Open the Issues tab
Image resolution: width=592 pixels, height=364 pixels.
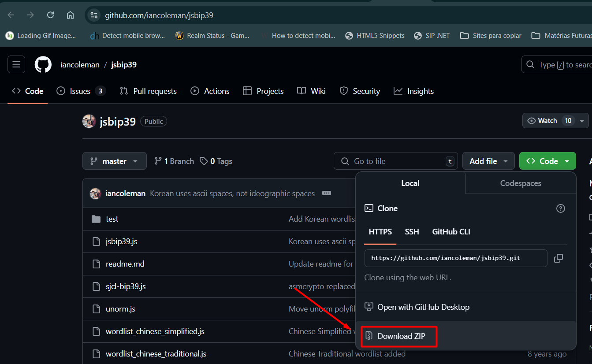[81, 91]
